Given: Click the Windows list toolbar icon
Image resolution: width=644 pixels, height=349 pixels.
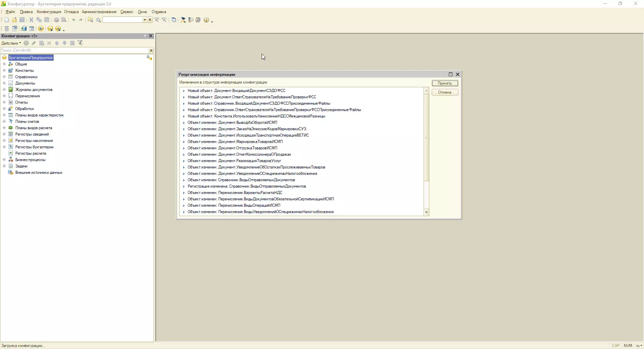Looking at the screenshot, I should click(x=174, y=20).
